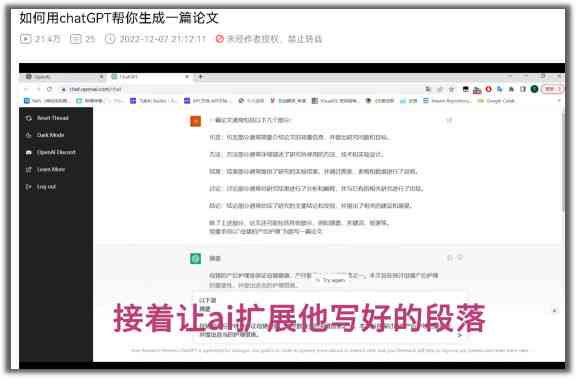Click the Try again button

coord(331,280)
